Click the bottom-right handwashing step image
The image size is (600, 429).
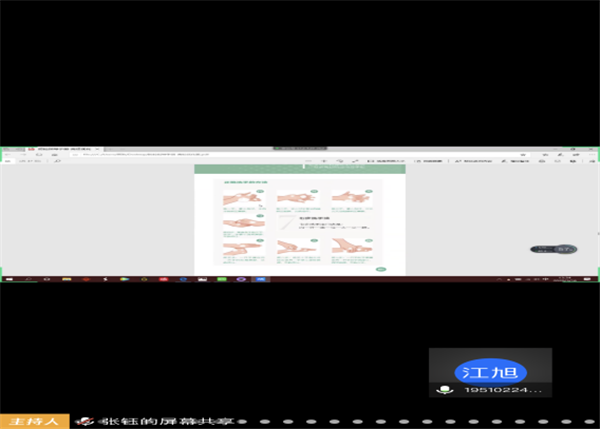tap(352, 246)
